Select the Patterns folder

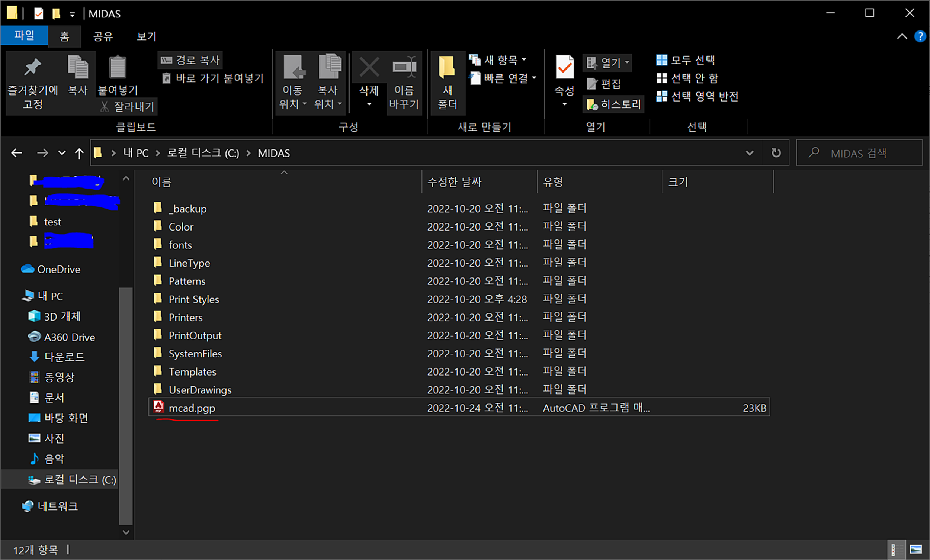459,281
